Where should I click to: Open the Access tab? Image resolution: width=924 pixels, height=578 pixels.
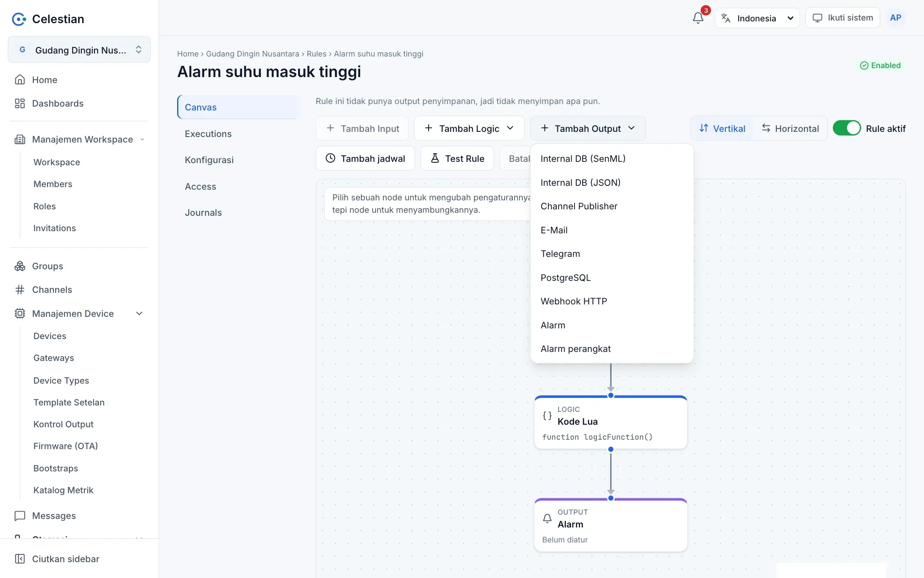(239, 186)
